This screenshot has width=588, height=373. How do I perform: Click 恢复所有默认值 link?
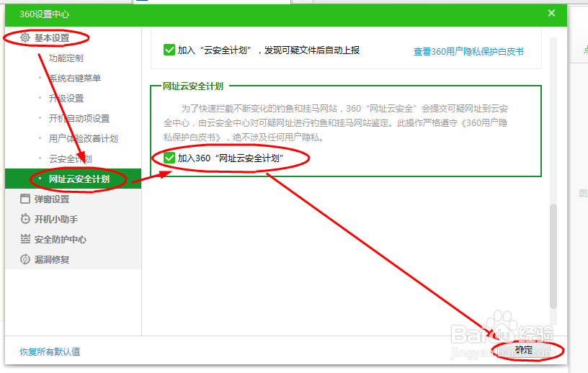coord(50,351)
